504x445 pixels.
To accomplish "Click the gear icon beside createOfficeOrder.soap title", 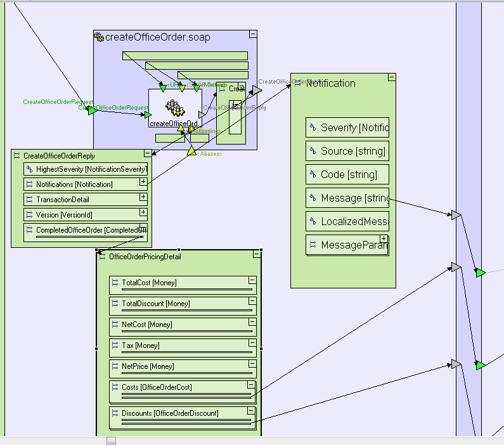I will click(x=99, y=37).
